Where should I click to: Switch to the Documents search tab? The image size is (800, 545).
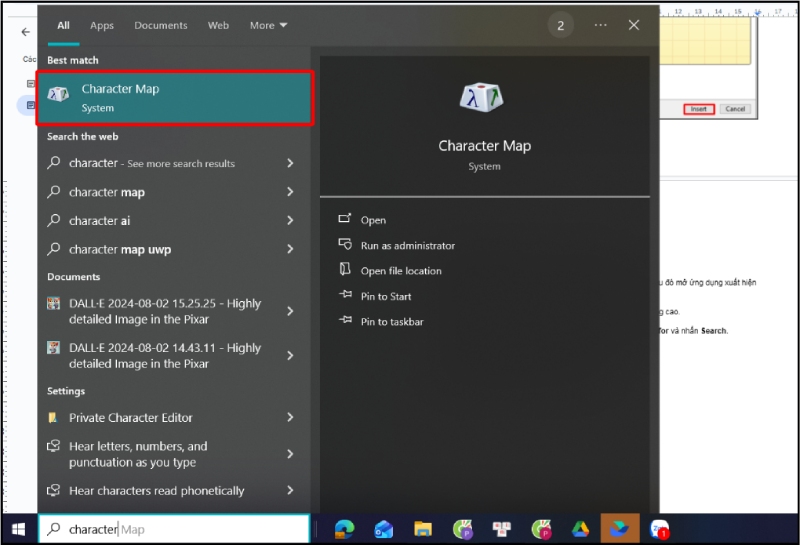(161, 25)
